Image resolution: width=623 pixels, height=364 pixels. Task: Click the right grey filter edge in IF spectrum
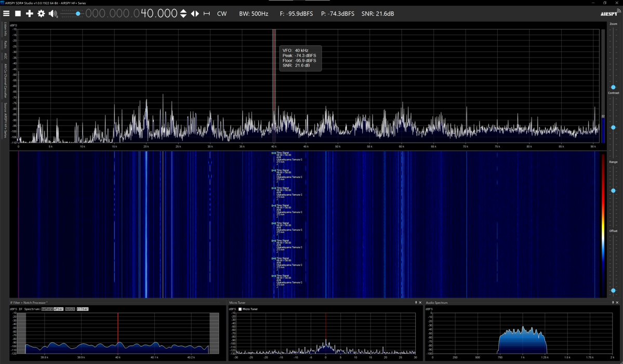pyautogui.click(x=214, y=333)
